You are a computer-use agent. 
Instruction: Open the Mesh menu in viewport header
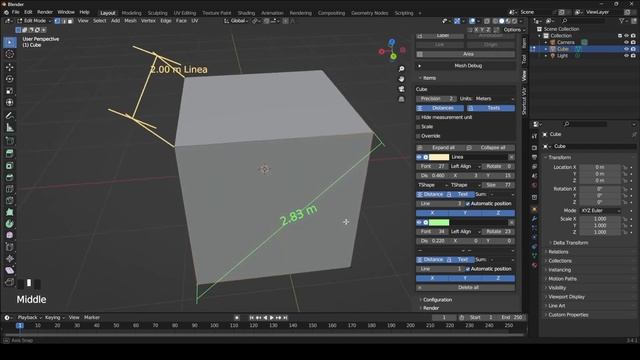(130, 21)
